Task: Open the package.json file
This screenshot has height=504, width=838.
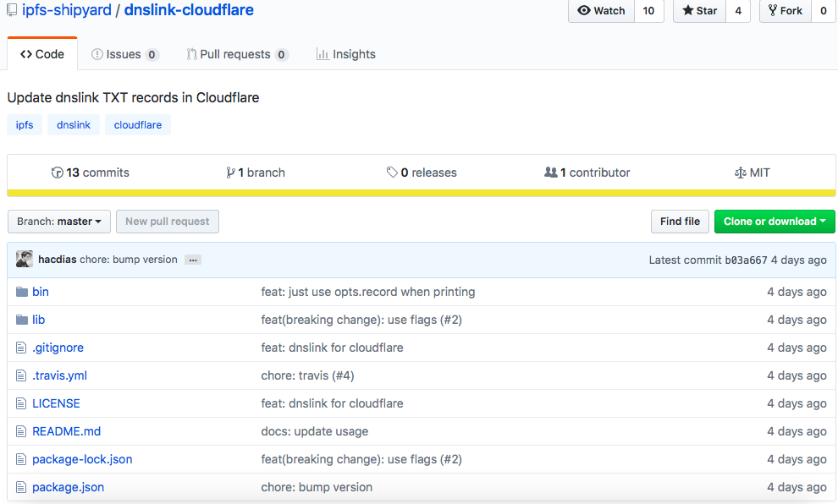Action: [x=69, y=487]
